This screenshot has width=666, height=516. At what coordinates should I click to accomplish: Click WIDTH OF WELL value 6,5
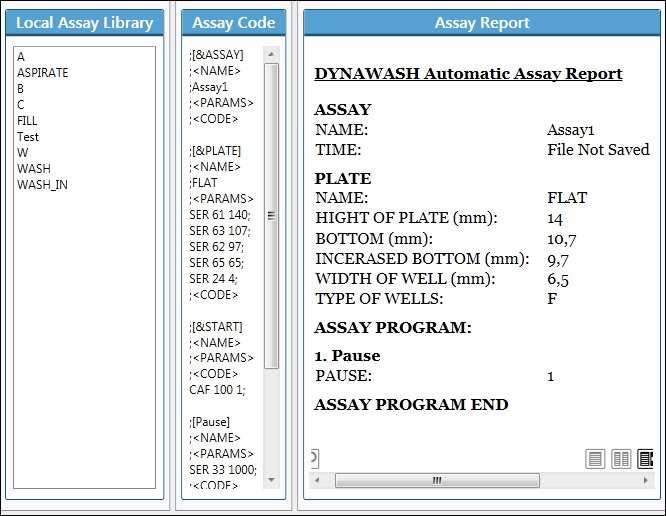click(x=558, y=279)
